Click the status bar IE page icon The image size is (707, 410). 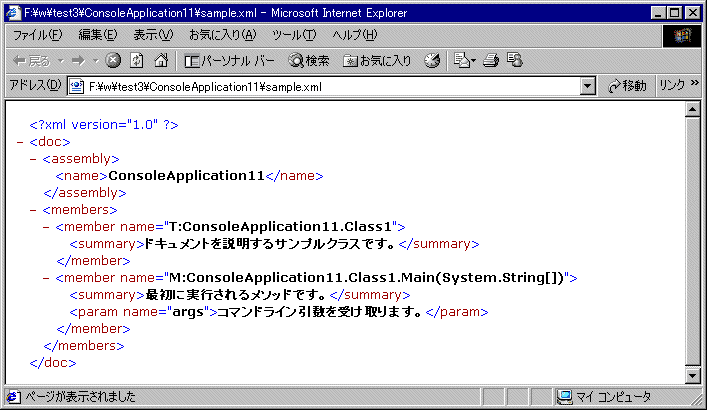tap(13, 397)
